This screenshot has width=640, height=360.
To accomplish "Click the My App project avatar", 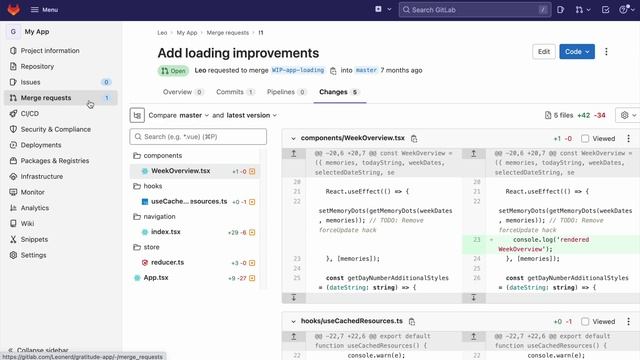I will [x=13, y=31].
